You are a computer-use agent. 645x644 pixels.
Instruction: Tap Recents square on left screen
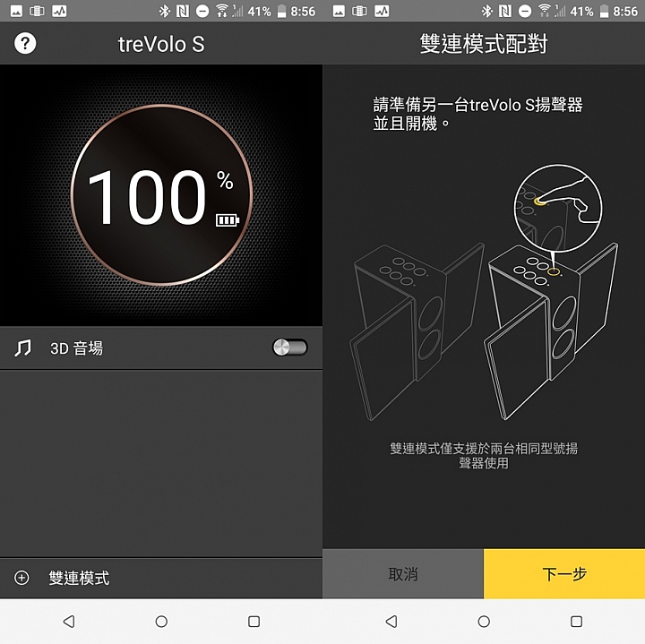point(254,622)
